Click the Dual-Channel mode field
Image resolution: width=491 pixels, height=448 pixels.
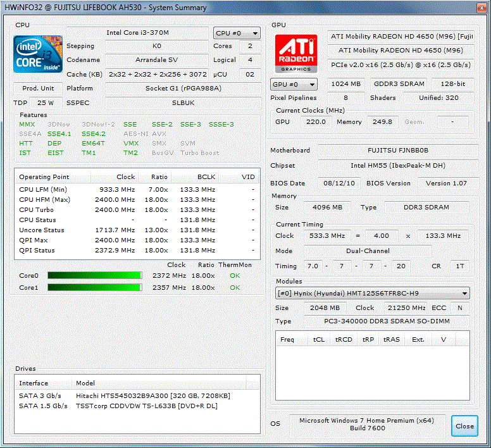(x=368, y=251)
